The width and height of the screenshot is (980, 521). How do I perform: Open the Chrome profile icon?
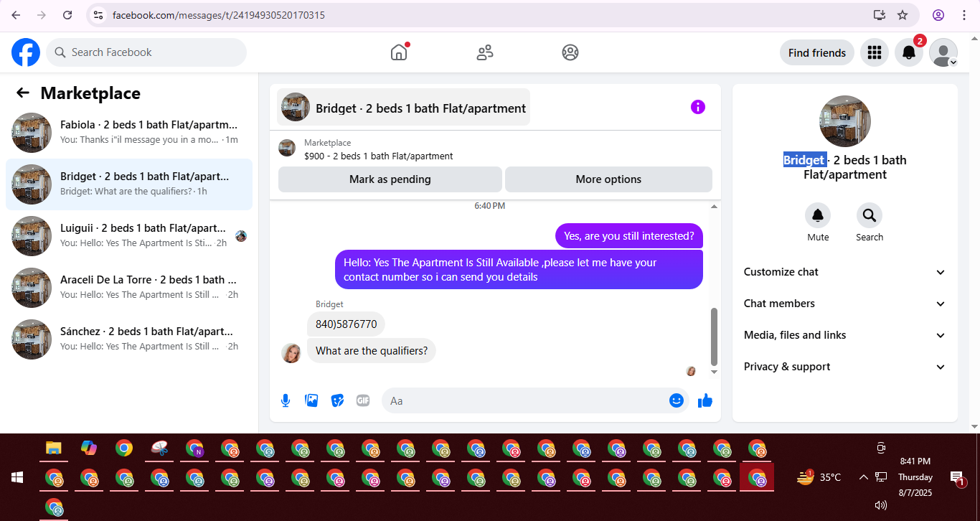coord(938,14)
